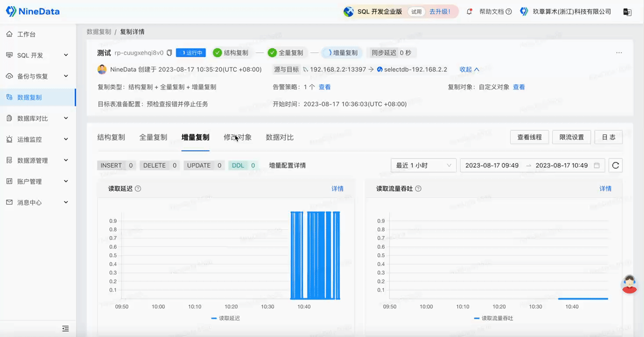Expand the 运维监控 sidebar menu

(38, 140)
